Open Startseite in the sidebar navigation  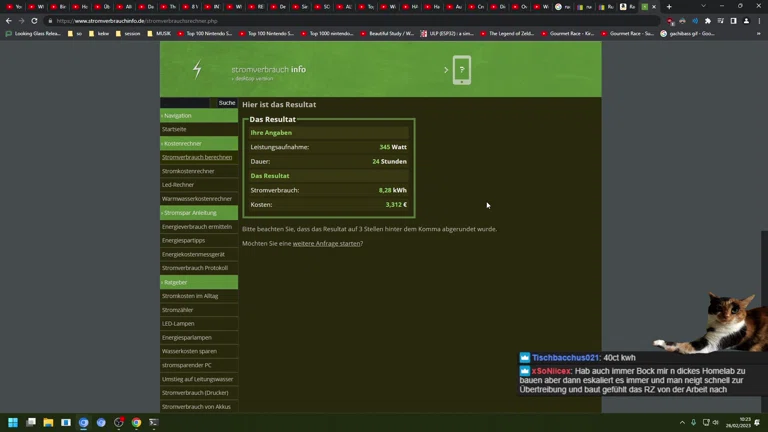174,129
